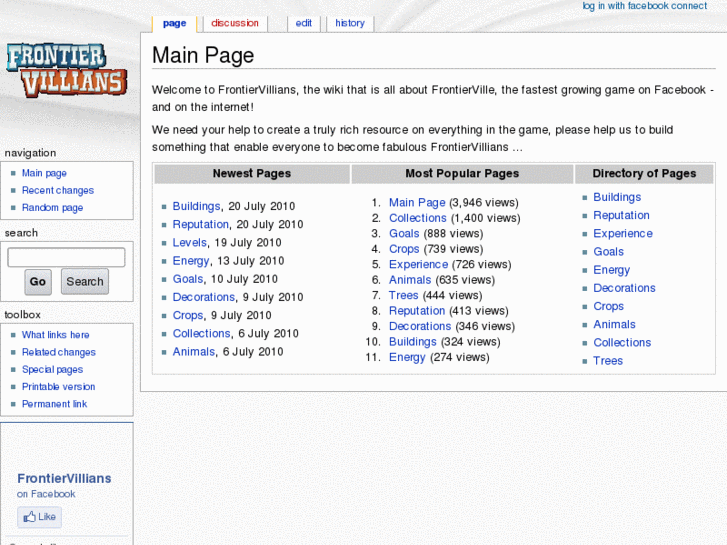Image resolution: width=727 pixels, height=545 pixels.
Task: Open Decorations with 346 views
Action: [420, 326]
